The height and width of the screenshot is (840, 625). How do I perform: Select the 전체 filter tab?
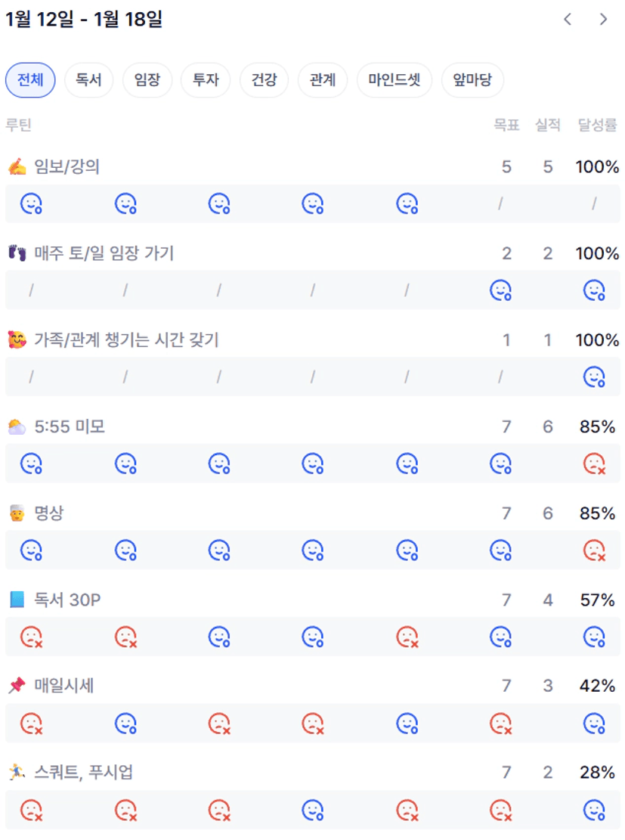point(30,80)
